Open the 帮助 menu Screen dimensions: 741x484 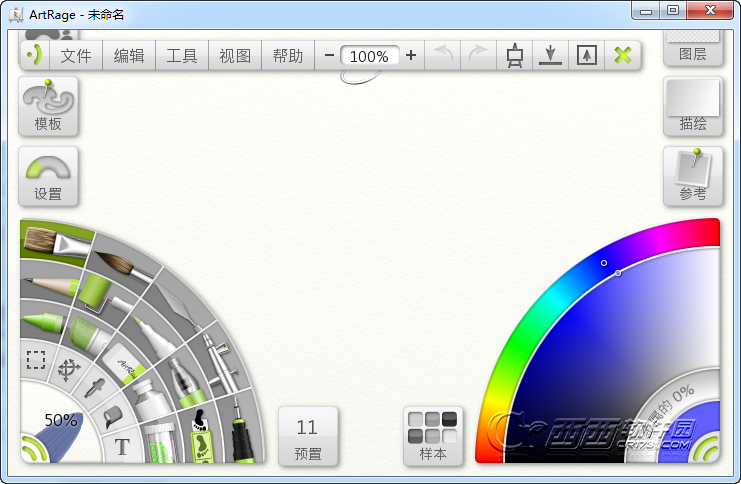288,56
